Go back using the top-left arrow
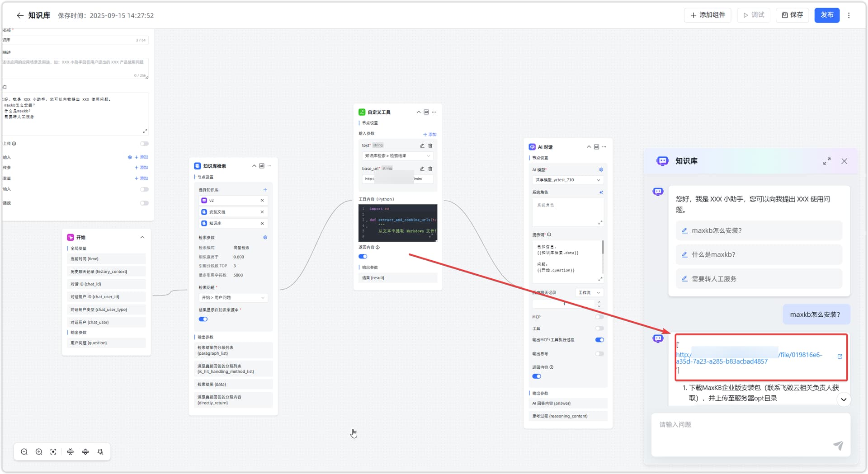 20,15
